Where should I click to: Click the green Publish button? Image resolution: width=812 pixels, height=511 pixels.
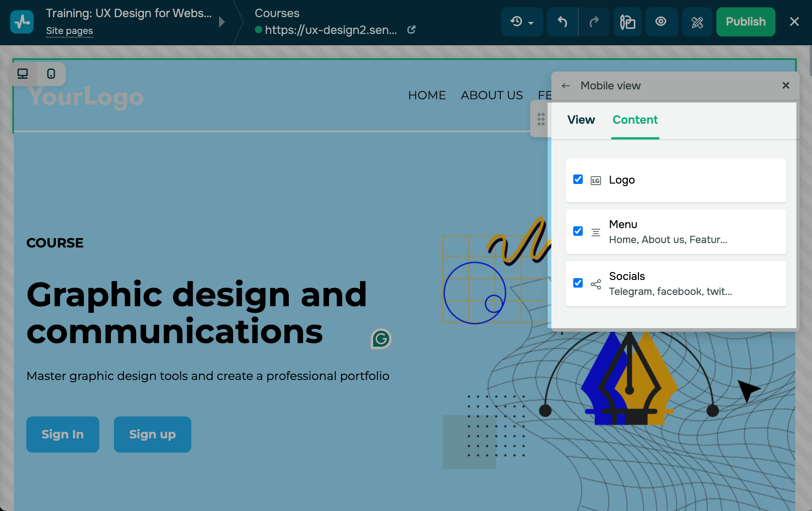746,22
